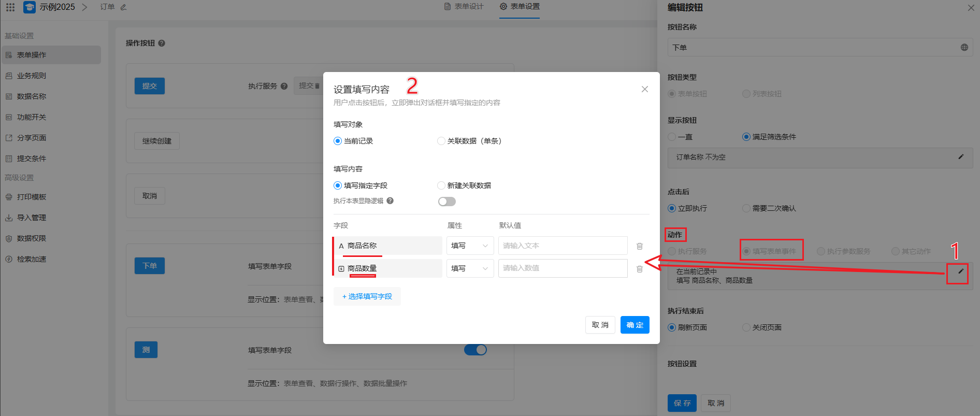Close the 设置填写内容 dialog

(x=644, y=89)
